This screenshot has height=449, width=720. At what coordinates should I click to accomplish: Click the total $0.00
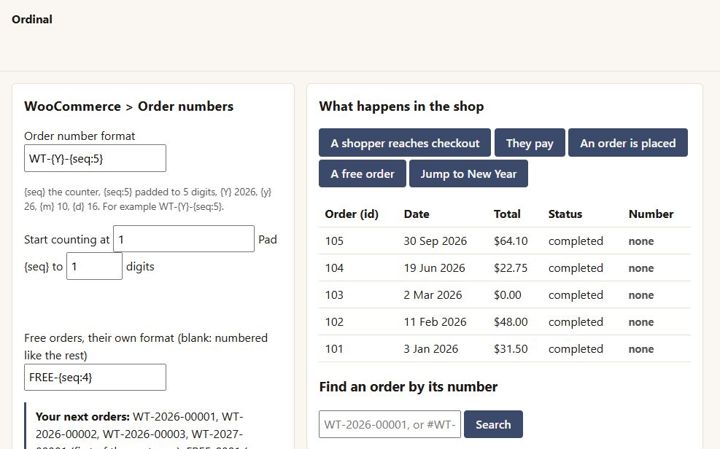507,295
